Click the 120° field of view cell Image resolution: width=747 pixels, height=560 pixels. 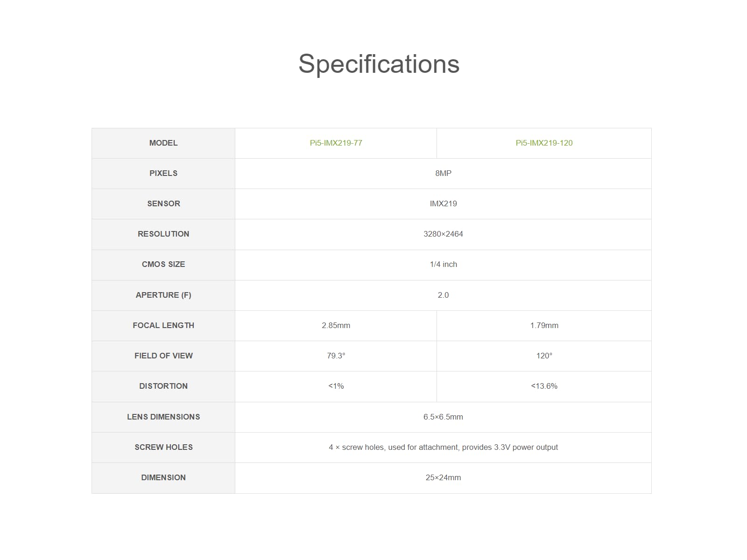544,356
